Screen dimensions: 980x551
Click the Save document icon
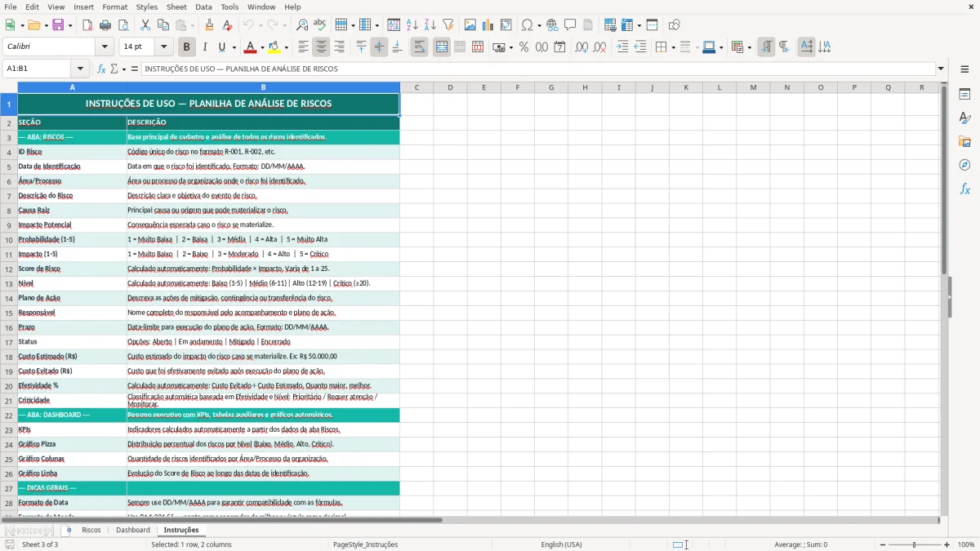point(58,25)
